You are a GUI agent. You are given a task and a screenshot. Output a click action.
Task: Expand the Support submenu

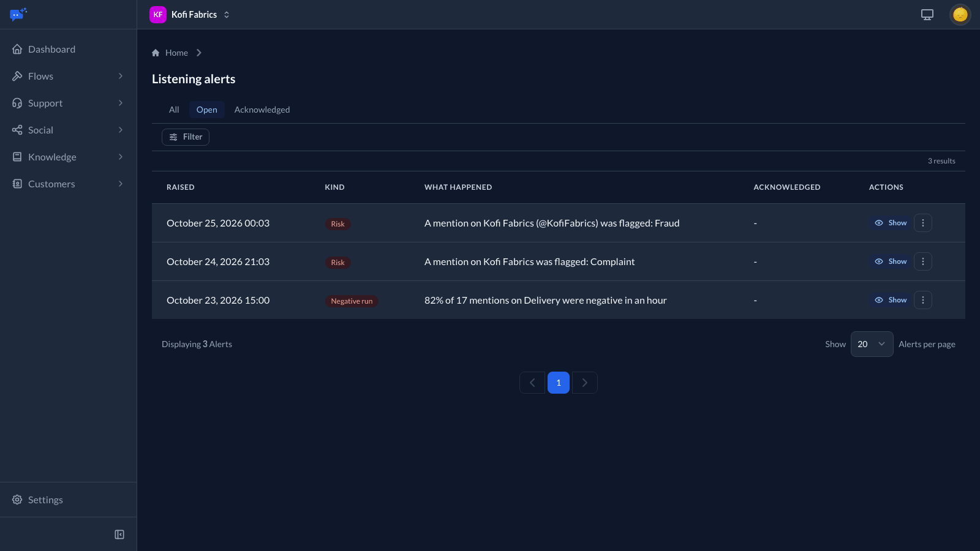click(x=121, y=103)
